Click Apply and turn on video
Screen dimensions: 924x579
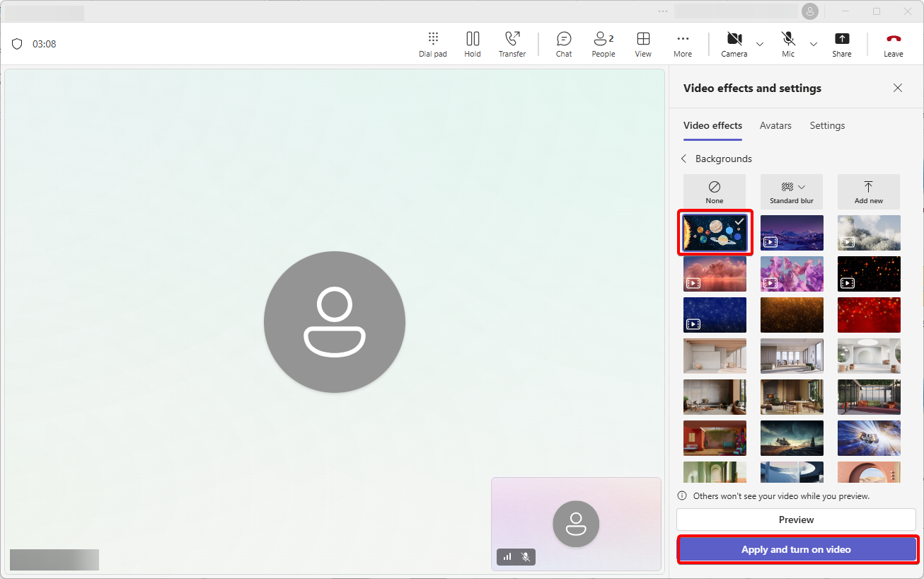[x=796, y=549]
